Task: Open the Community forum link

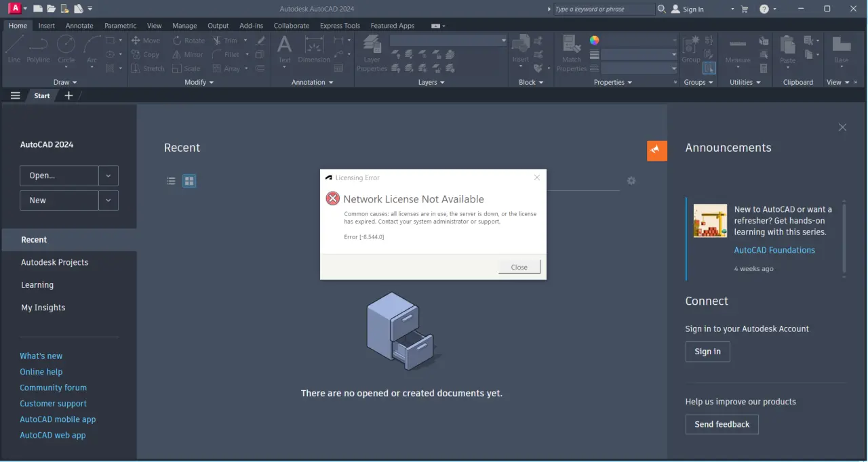Action: (x=54, y=387)
